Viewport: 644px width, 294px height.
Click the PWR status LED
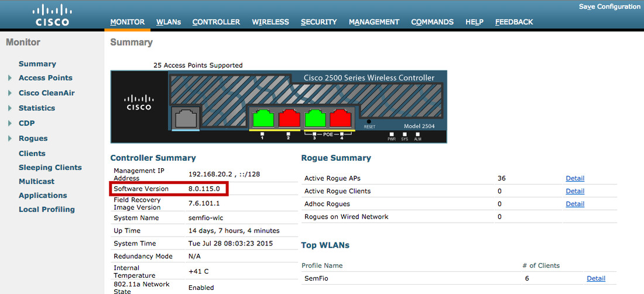[392, 134]
